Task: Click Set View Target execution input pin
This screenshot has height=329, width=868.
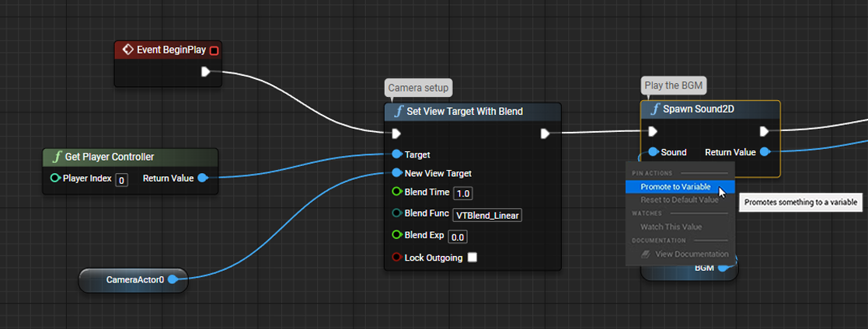Action: [397, 133]
